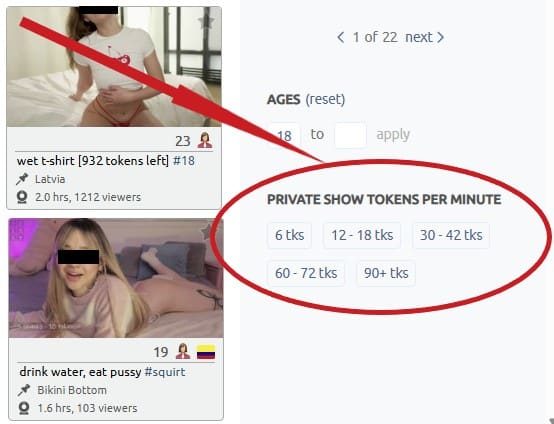This screenshot has height=424, width=554.
Task: Select the 30 - 42 tks filter
Action: click(x=451, y=235)
